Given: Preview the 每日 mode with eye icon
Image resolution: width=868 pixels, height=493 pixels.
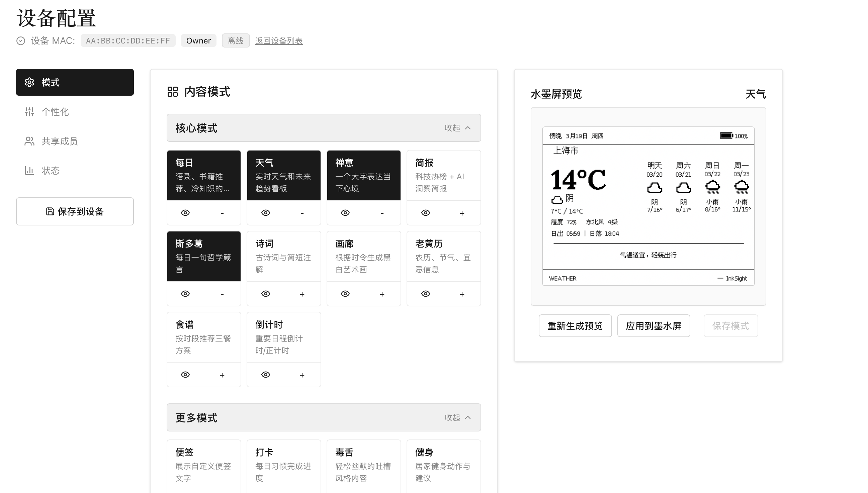Looking at the screenshot, I should coord(185,213).
